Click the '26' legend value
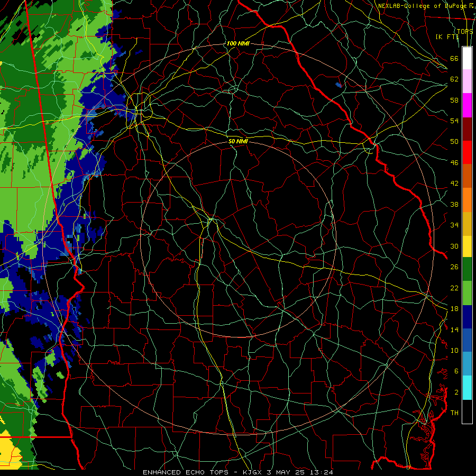The image size is (476, 476). [x=454, y=267]
